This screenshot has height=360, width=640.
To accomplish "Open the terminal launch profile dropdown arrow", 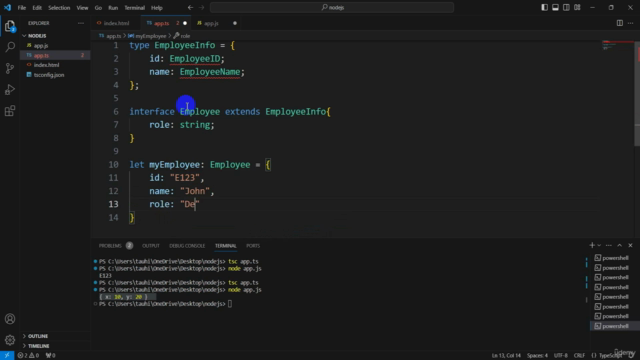I will click(x=599, y=245).
